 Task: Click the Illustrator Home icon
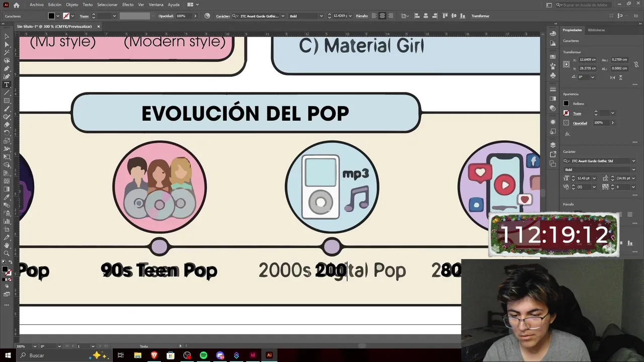(x=17, y=5)
